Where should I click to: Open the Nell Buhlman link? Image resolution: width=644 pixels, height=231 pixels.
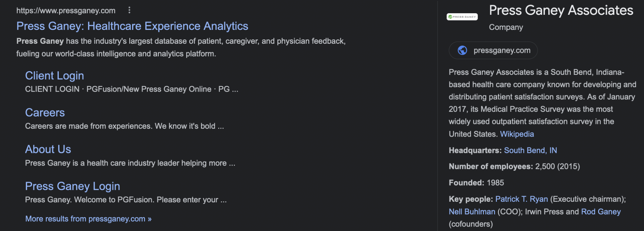coord(472,212)
